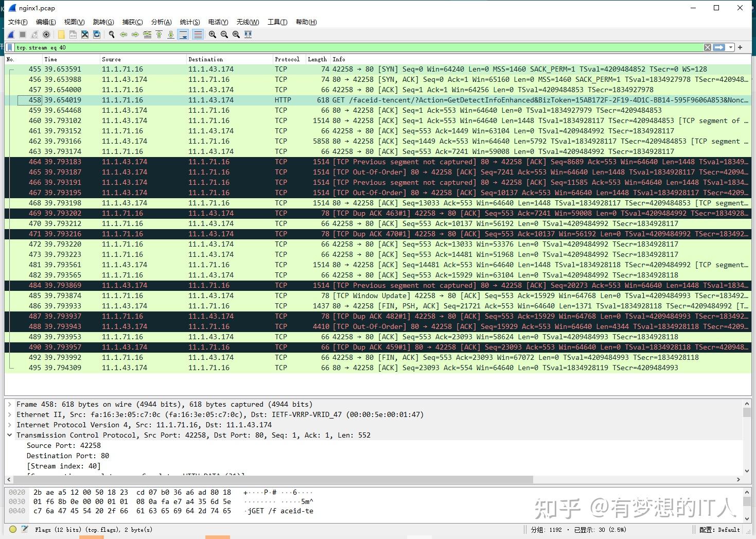Click the save capture file icon

73,34
